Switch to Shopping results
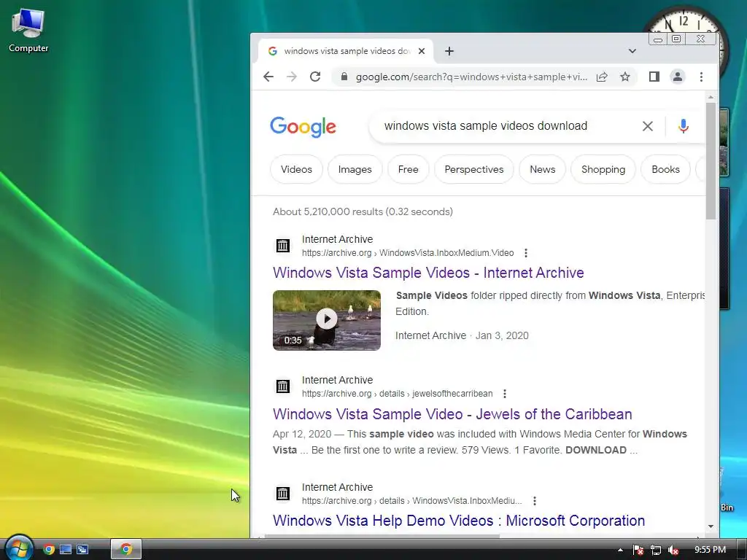This screenshot has width=747, height=560. pyautogui.click(x=603, y=169)
